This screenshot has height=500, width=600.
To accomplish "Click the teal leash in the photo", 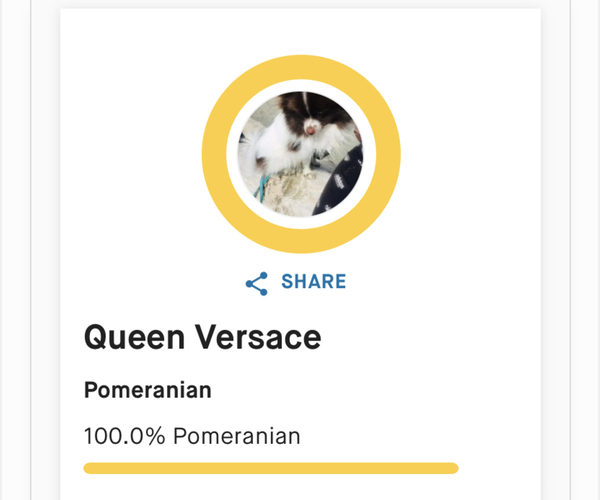I will (x=261, y=188).
